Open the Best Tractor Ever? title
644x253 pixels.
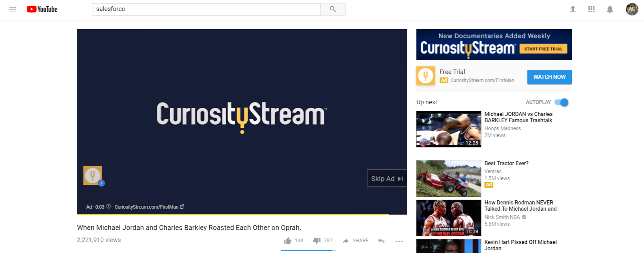click(x=506, y=164)
